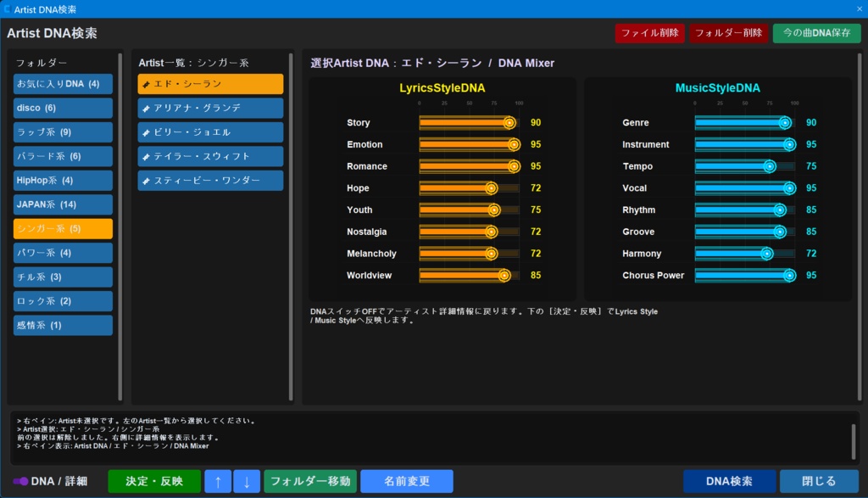Click the MusicStyleDNA heading
The height and width of the screenshot is (498, 868).
[x=717, y=88]
